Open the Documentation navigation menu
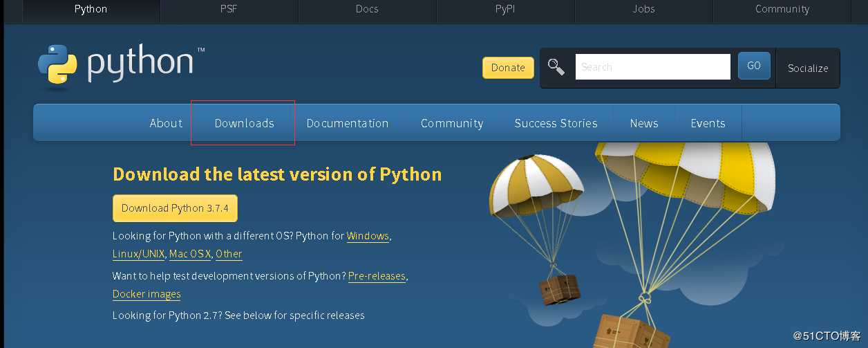This screenshot has width=868, height=348. point(348,123)
